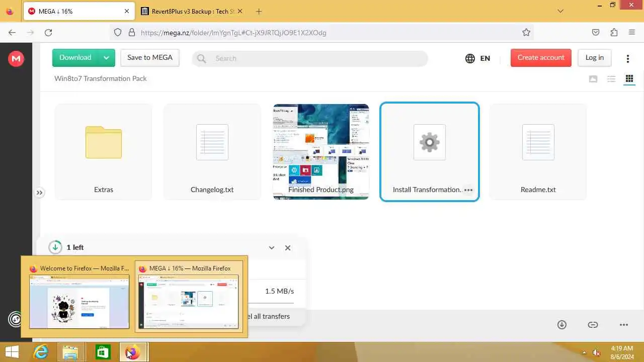This screenshot has width=644, height=362.
Task: Open the Install Transformation file options dots
Action: point(468,190)
